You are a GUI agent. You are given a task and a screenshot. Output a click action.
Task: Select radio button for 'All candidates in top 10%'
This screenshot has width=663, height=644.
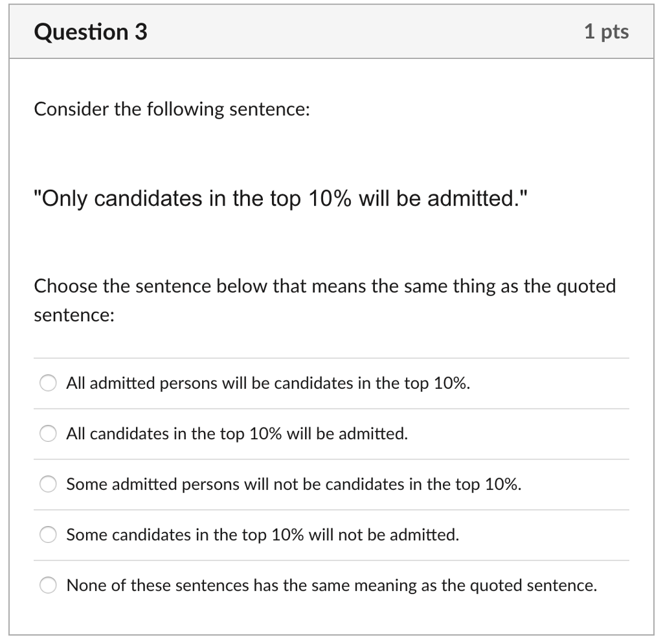pyautogui.click(x=48, y=433)
